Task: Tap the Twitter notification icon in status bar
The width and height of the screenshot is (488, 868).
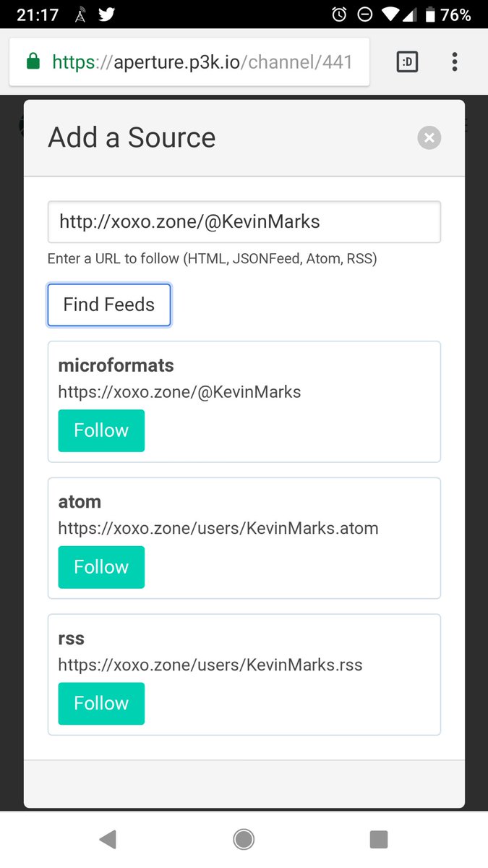Action: point(106,14)
